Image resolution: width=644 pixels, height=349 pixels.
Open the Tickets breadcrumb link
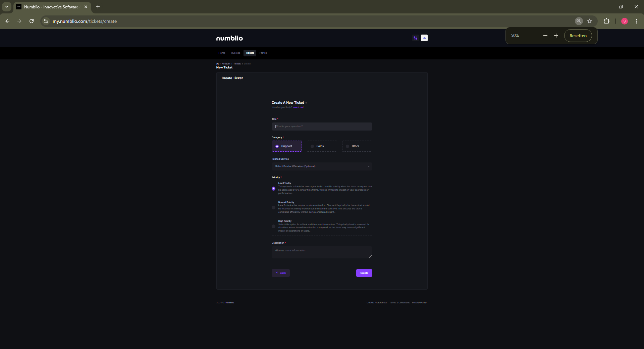(237, 64)
